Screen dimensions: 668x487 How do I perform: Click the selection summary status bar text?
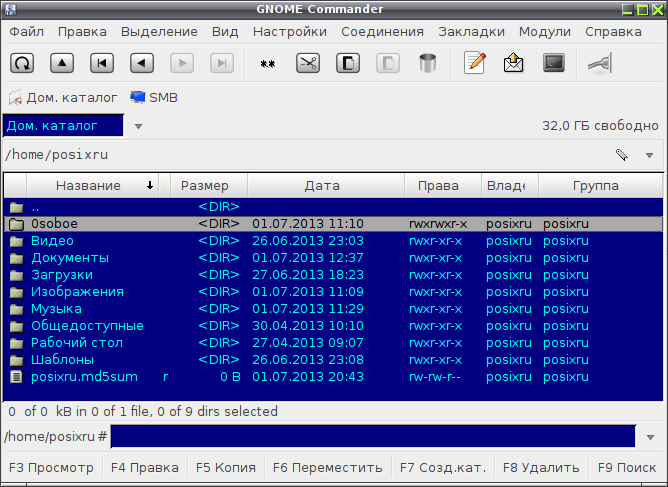143,412
